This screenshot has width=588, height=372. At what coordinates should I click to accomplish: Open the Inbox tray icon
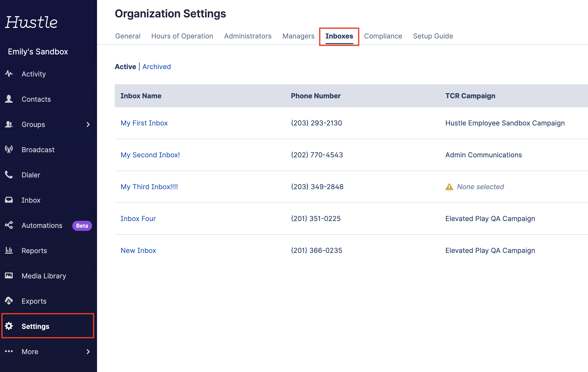[x=9, y=200]
